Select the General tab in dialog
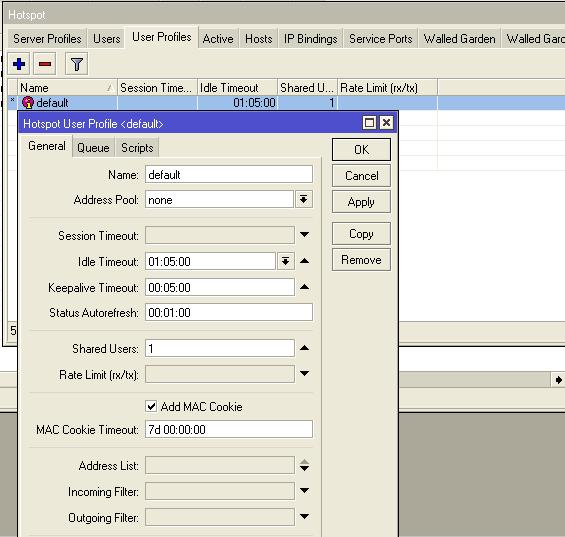 point(47,146)
